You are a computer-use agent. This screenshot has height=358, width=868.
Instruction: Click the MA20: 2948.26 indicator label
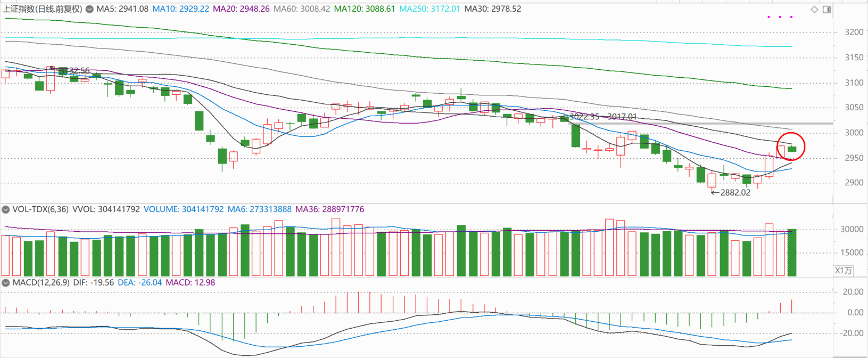[241, 9]
